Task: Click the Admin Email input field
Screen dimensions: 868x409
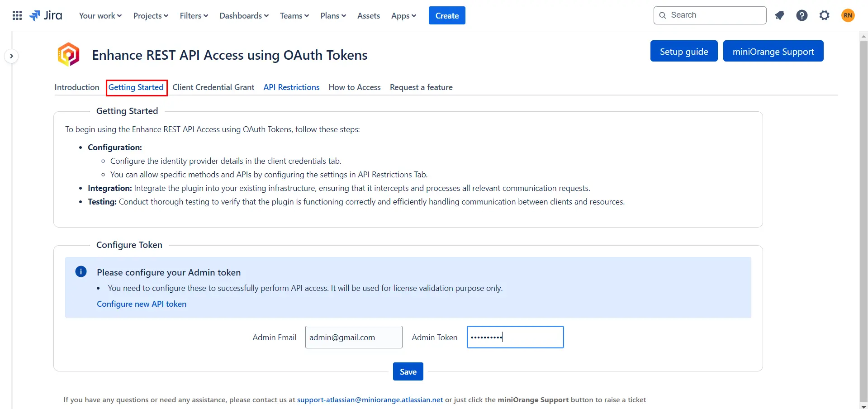Action: (x=354, y=337)
